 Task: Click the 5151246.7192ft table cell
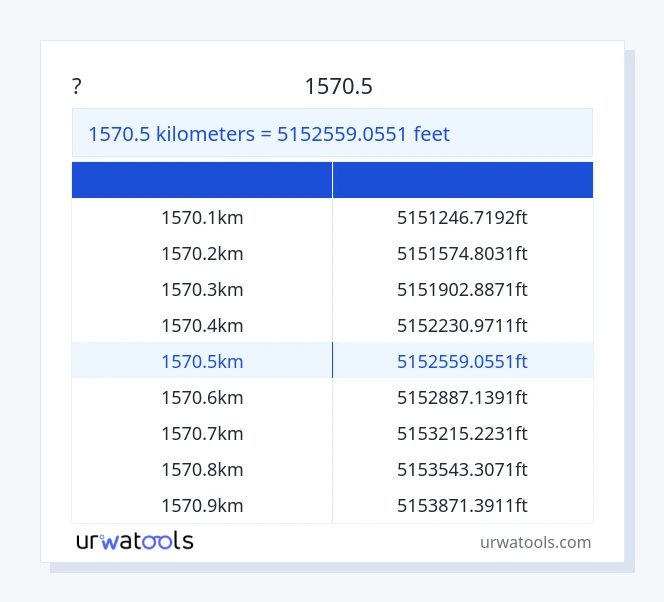click(462, 217)
